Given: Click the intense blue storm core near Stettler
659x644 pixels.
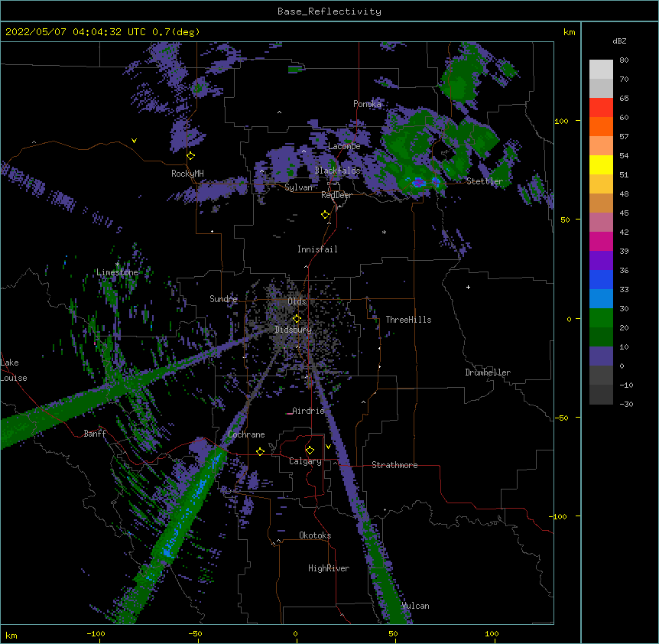Looking at the screenshot, I should 419,183.
